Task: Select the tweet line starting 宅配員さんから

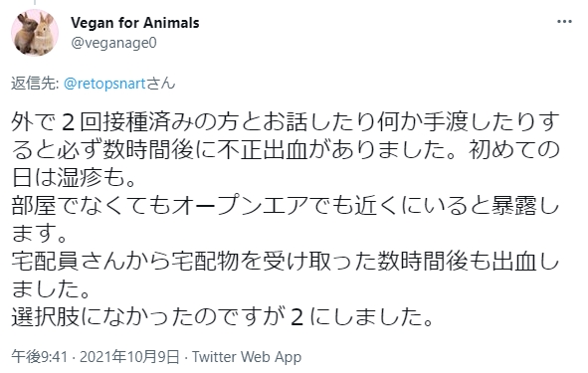Action: (x=286, y=261)
